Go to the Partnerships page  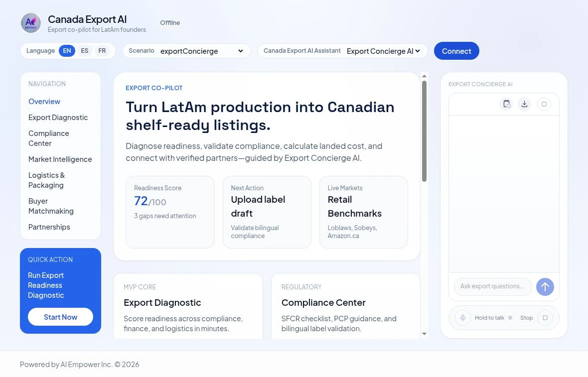click(x=49, y=227)
